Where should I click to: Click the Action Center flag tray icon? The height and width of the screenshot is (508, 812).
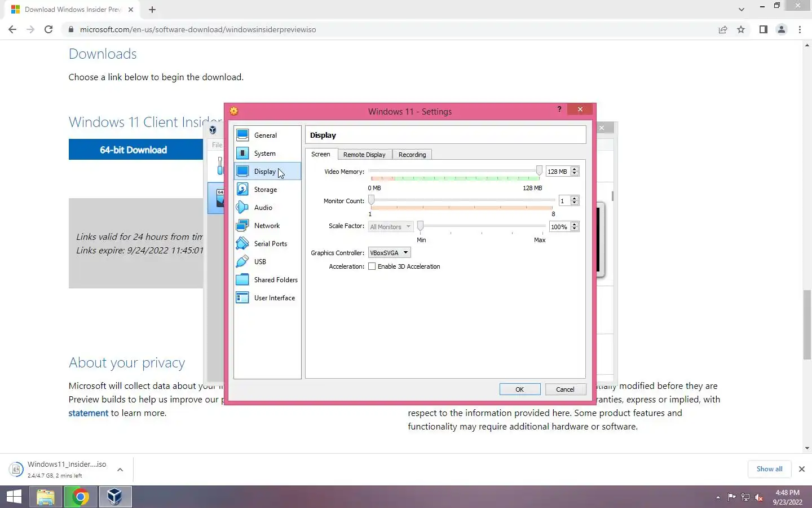[732, 497]
